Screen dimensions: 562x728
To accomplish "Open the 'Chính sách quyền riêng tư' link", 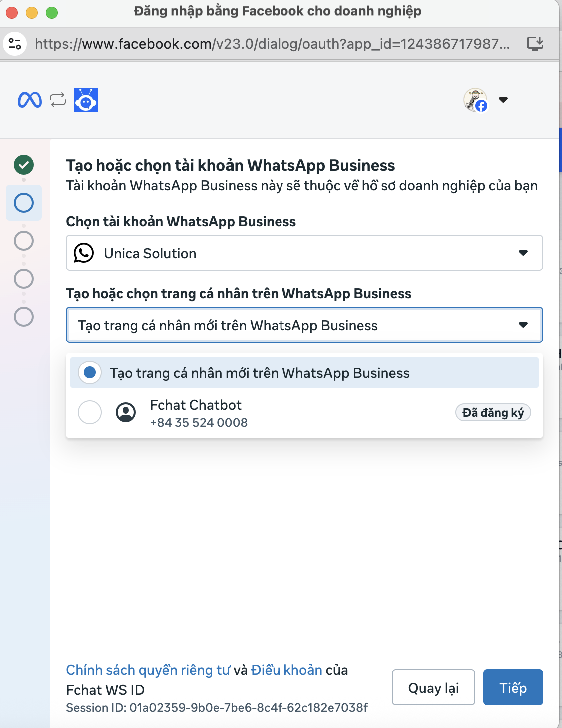I will click(148, 670).
